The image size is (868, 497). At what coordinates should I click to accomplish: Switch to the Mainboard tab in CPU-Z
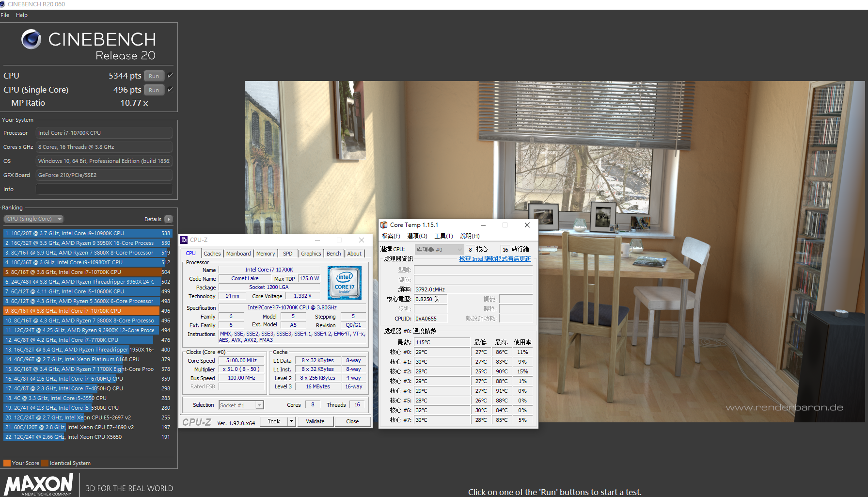pos(238,254)
